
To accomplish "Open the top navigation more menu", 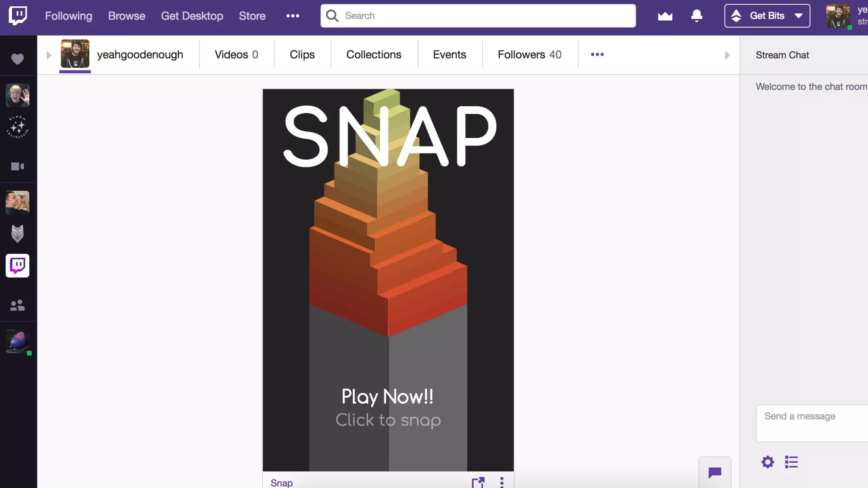I will pyautogui.click(x=292, y=16).
